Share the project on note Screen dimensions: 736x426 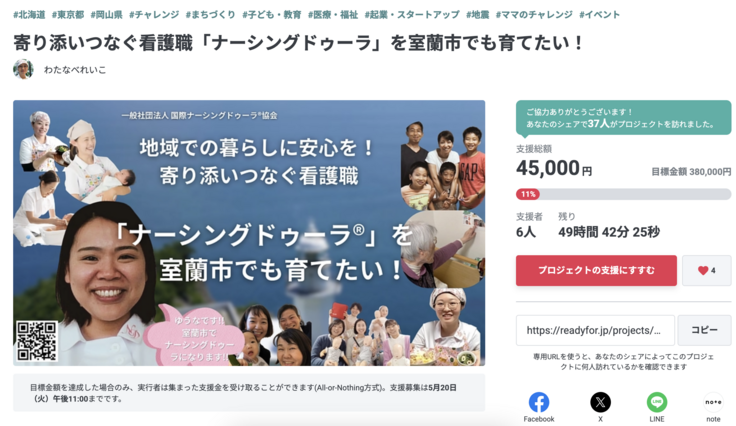pyautogui.click(x=713, y=403)
